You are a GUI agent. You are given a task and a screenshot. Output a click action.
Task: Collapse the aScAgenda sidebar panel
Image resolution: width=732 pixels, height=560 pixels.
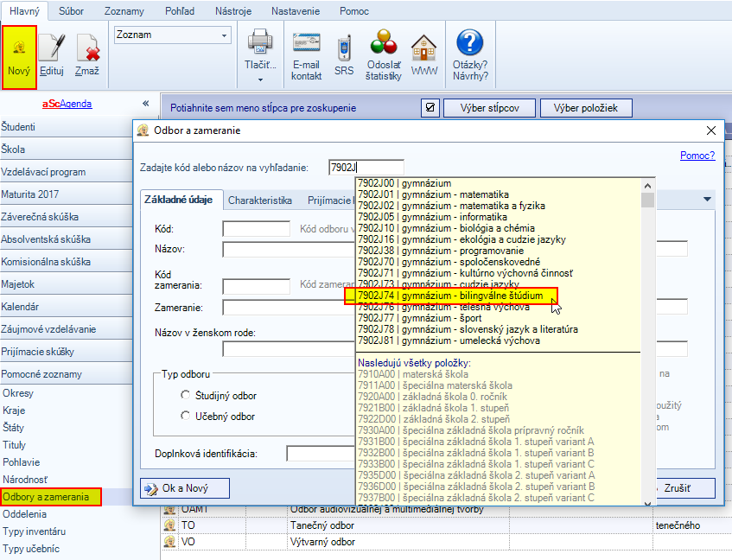click(x=145, y=104)
